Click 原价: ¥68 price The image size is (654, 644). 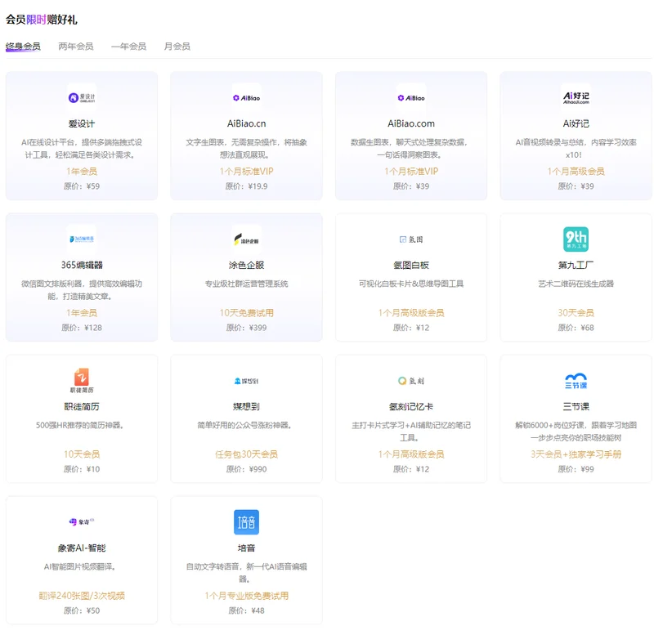(x=576, y=328)
